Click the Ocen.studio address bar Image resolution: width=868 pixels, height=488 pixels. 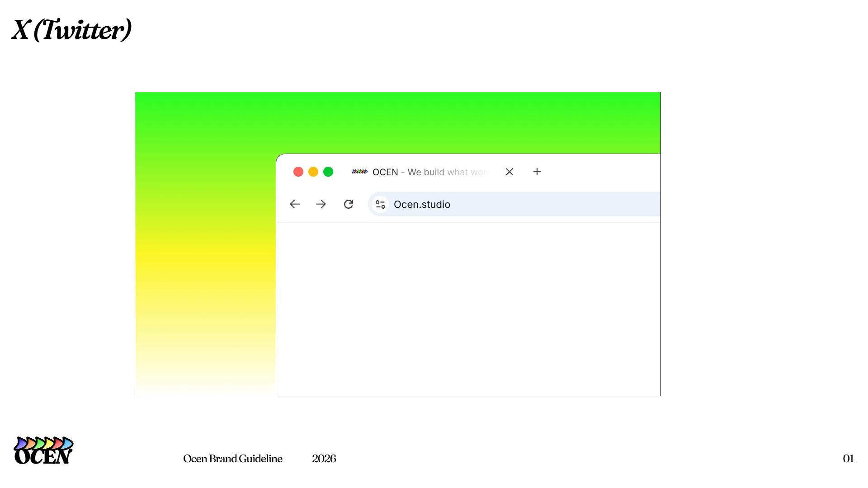click(x=514, y=204)
